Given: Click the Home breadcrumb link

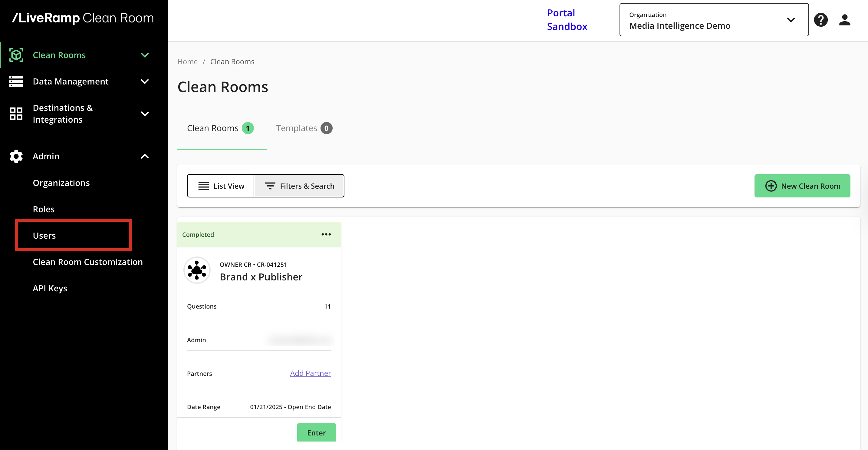Looking at the screenshot, I should 187,62.
